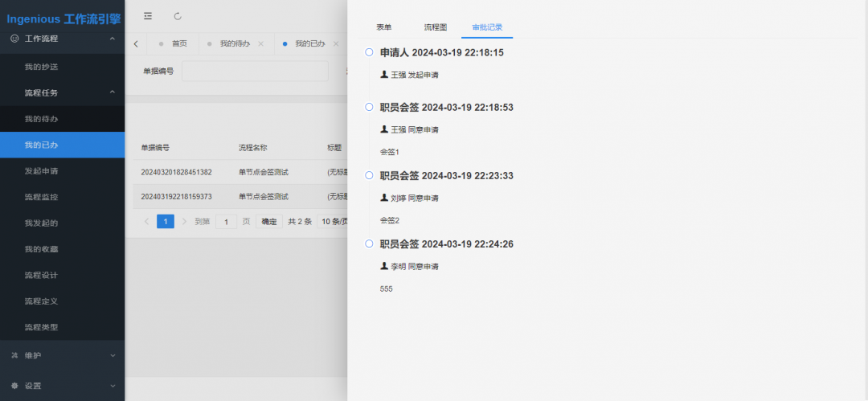Click the Ingenious 工作流引擎 logo
Viewport: 868px width, 401px height.
(x=63, y=19)
